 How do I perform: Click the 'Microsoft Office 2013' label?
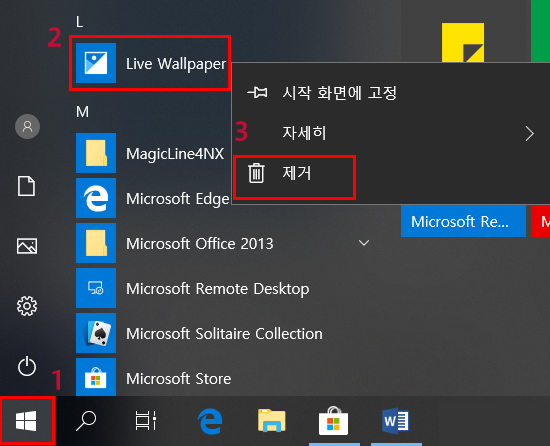(200, 244)
